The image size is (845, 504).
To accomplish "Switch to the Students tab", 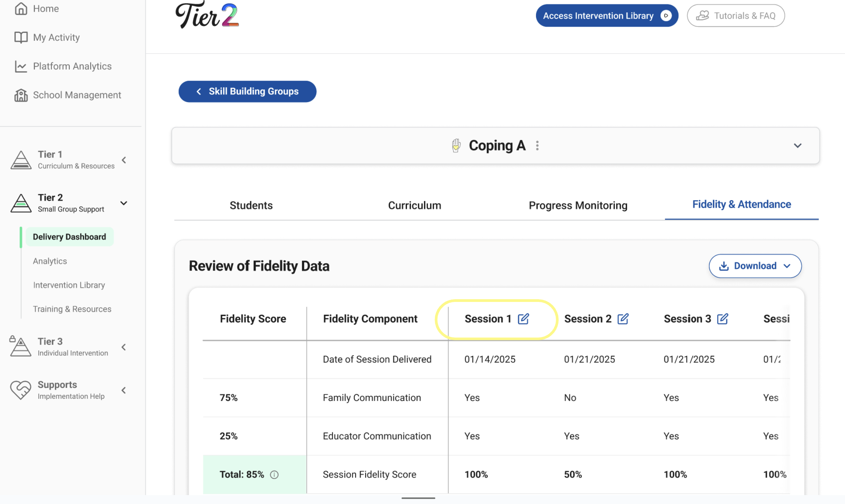I will (x=251, y=205).
